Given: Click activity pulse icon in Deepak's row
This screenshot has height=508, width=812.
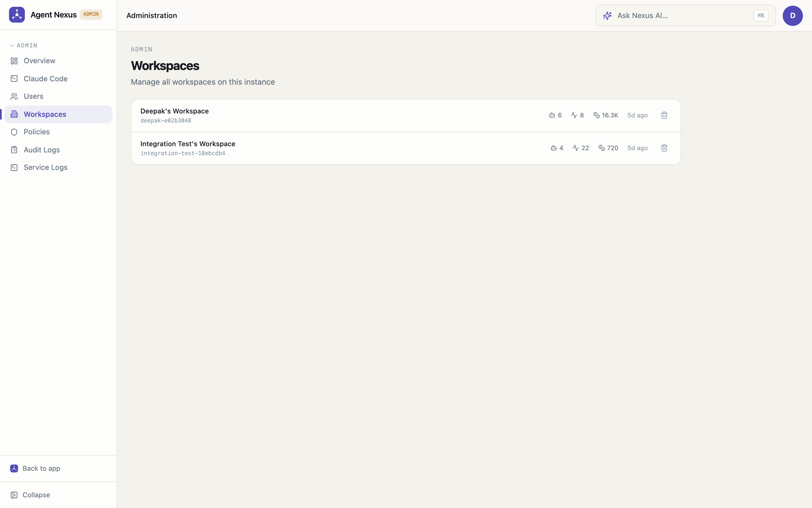Looking at the screenshot, I should click(x=574, y=115).
